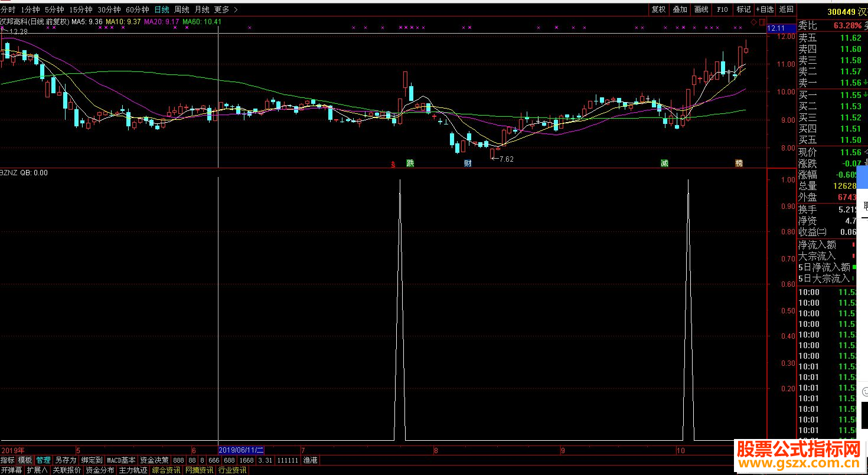Screen dimensions: 868x475
Task: Select the 688 template tab
Action: pyautogui.click(x=229, y=460)
